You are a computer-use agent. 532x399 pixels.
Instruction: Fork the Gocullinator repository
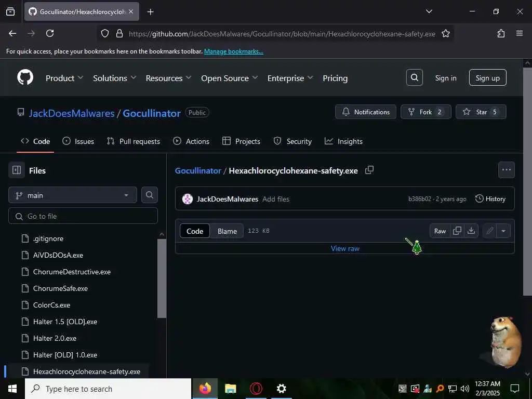click(426, 112)
